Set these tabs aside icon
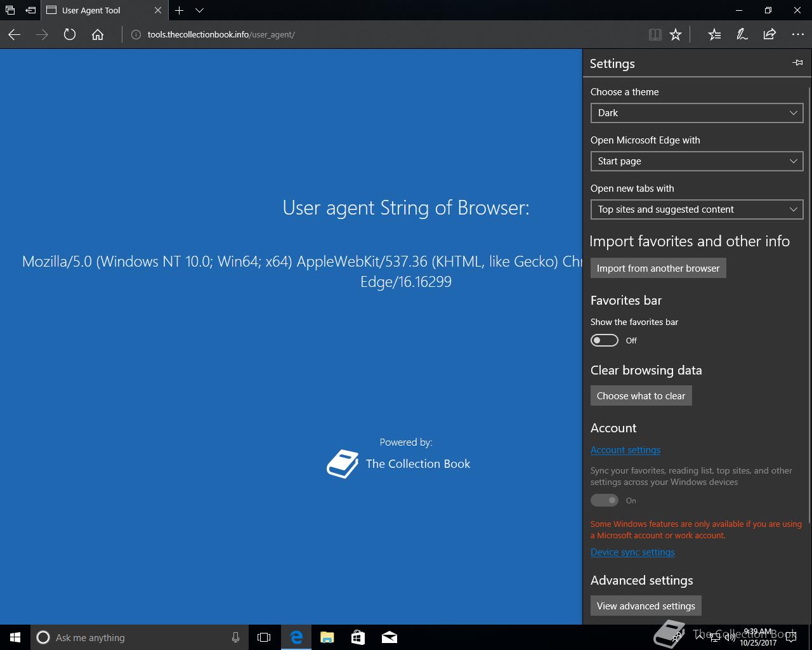Viewport: 812px width, 650px height. tap(30, 10)
